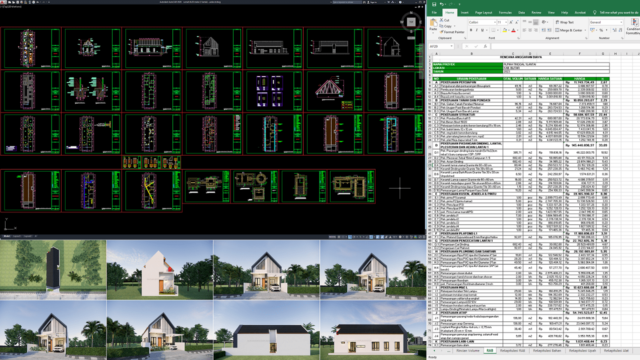
Task: Switch to the Data ribbon tab
Action: (521, 13)
